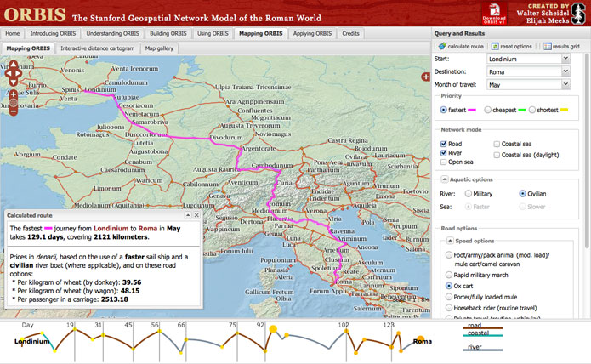Click the Ravenna label on the map
The height and width of the screenshot is (364, 591).
tap(342, 231)
